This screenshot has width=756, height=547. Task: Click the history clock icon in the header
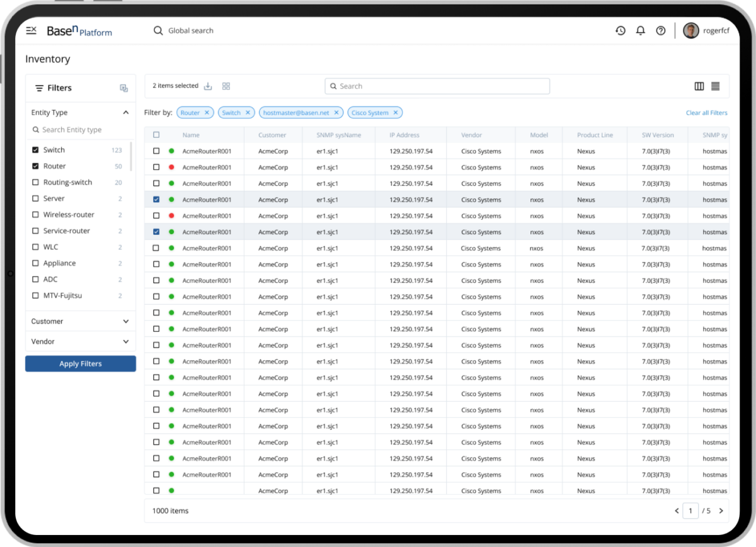[621, 30]
